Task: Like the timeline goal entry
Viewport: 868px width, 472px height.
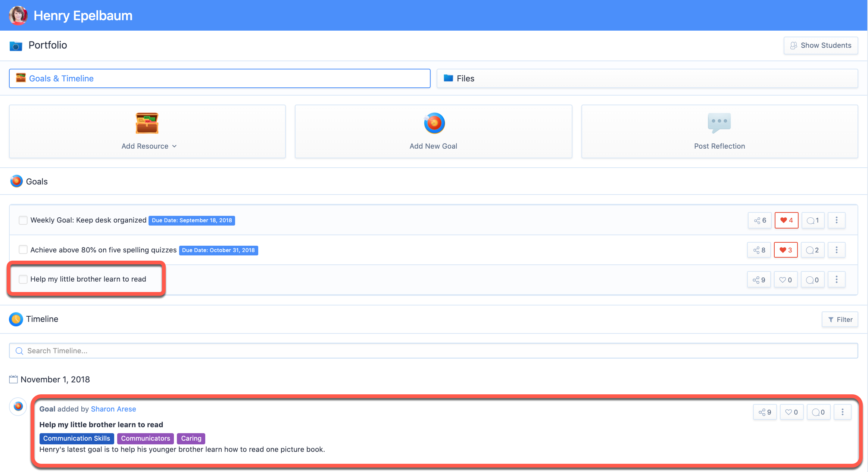Action: 792,412
